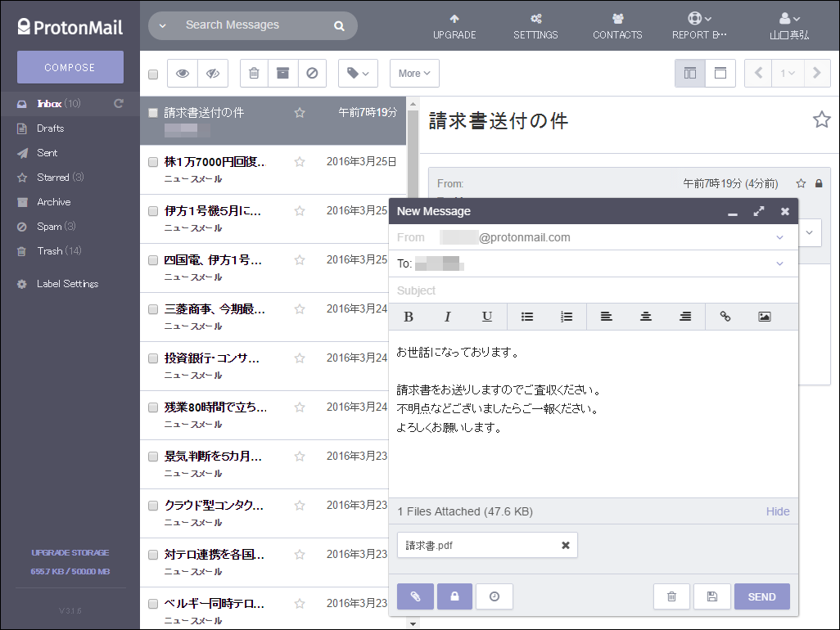Open Contacts from the top navigation
This screenshot has width=840, height=630.
617,25
